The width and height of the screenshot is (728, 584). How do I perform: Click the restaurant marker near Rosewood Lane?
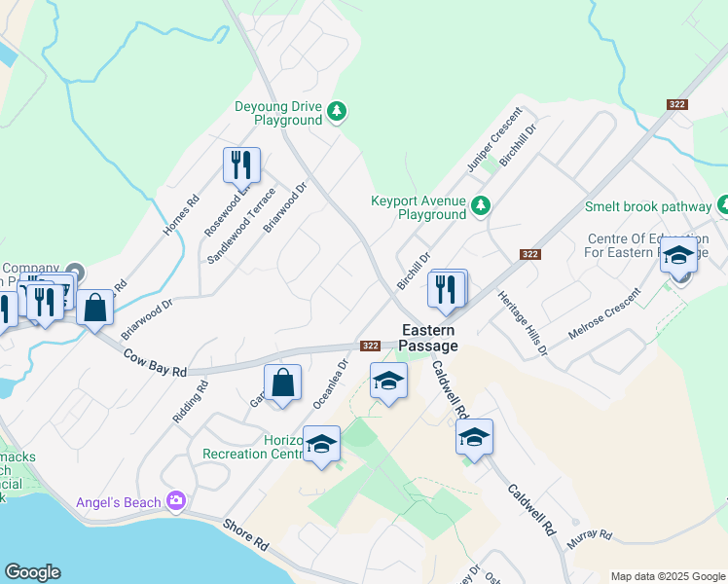coord(241,166)
